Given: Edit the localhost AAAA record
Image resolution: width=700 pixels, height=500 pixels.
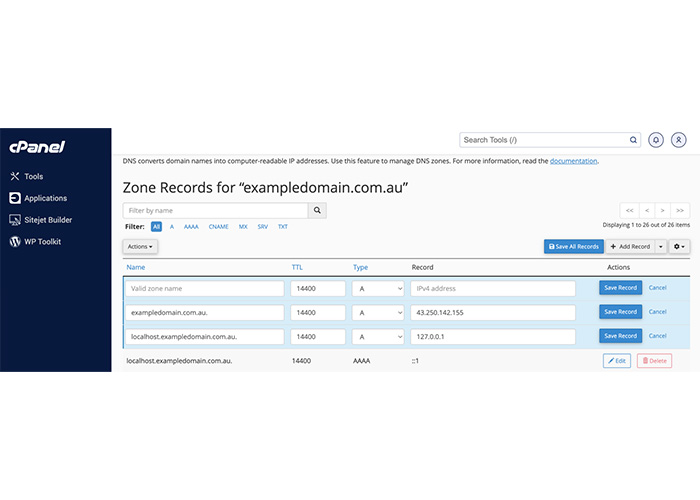Looking at the screenshot, I should point(617,360).
